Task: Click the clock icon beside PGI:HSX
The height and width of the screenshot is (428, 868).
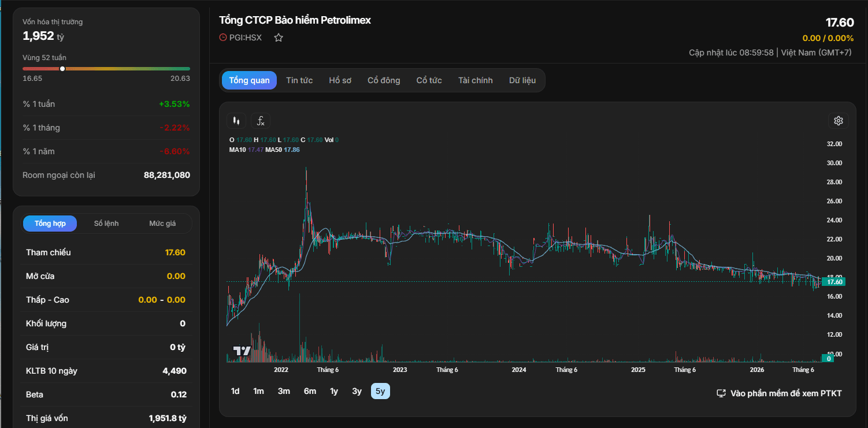Action: 223,38
